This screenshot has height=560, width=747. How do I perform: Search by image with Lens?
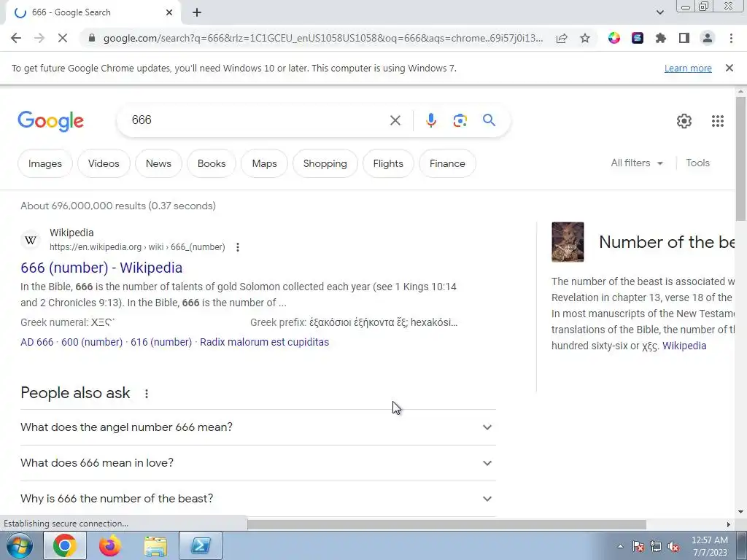(460, 120)
